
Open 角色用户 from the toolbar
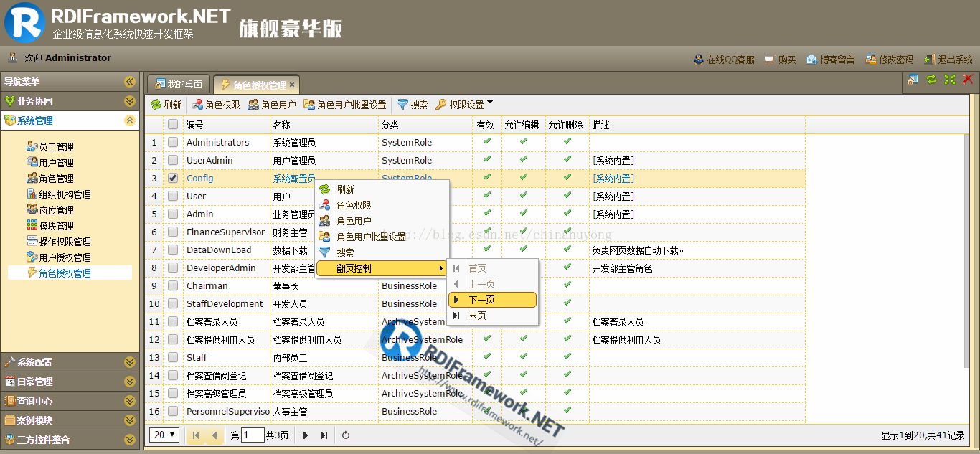click(272, 105)
